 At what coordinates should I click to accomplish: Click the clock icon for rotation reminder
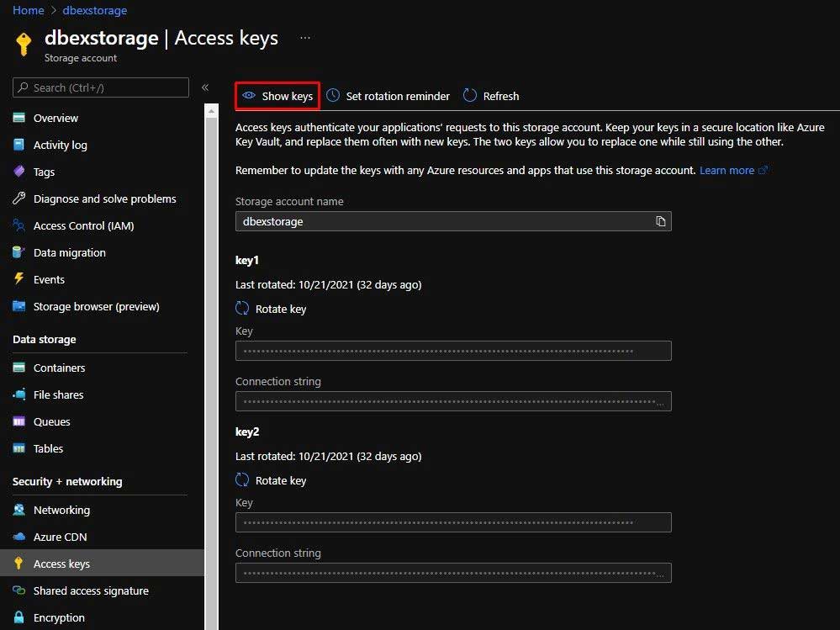[333, 95]
